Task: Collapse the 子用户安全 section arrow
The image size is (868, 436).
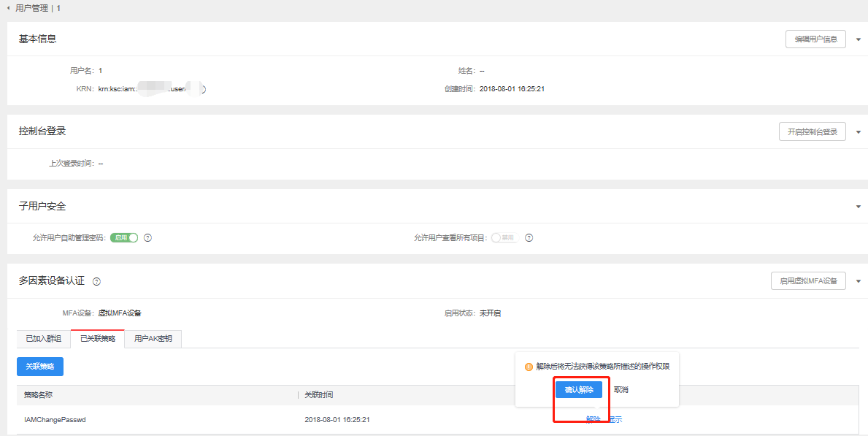Action: coord(858,207)
